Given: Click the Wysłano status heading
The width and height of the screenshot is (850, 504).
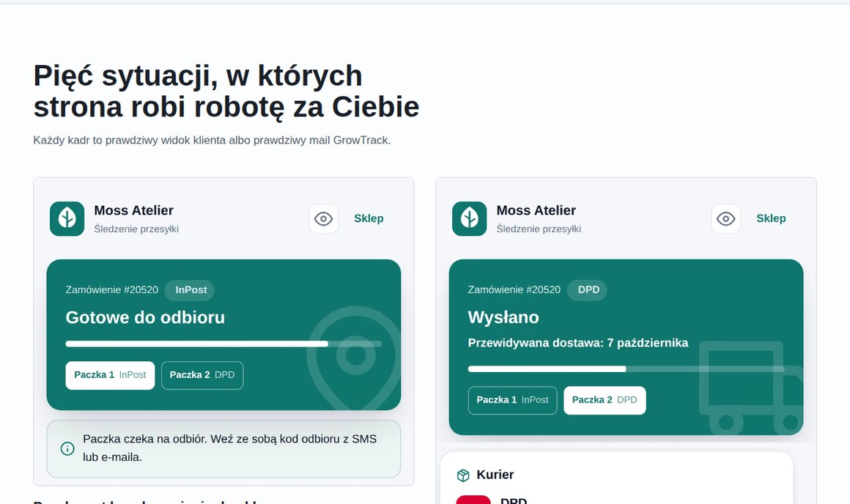Looking at the screenshot, I should [x=503, y=317].
